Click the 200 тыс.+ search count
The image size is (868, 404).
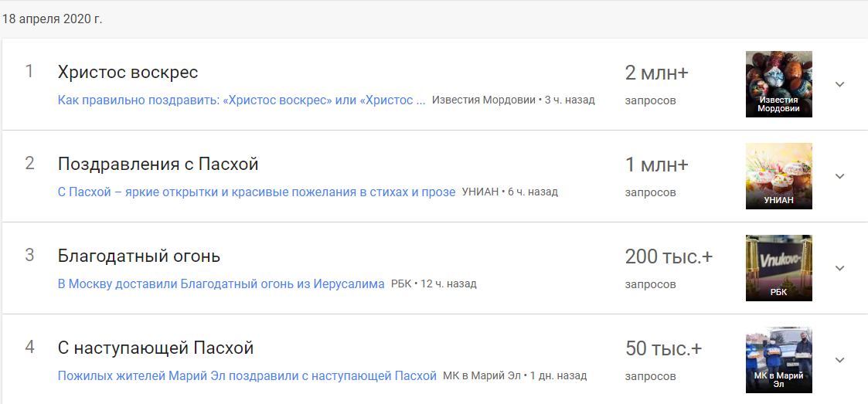669,256
